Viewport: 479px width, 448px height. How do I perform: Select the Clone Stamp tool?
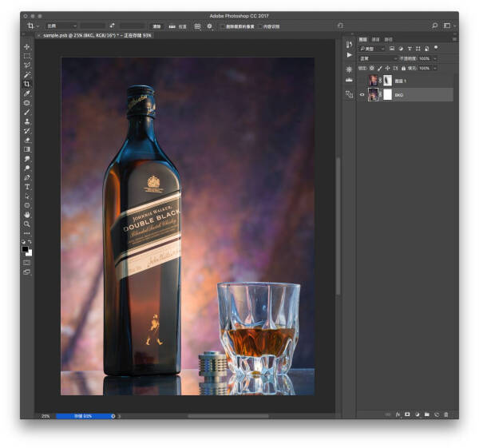pos(27,121)
